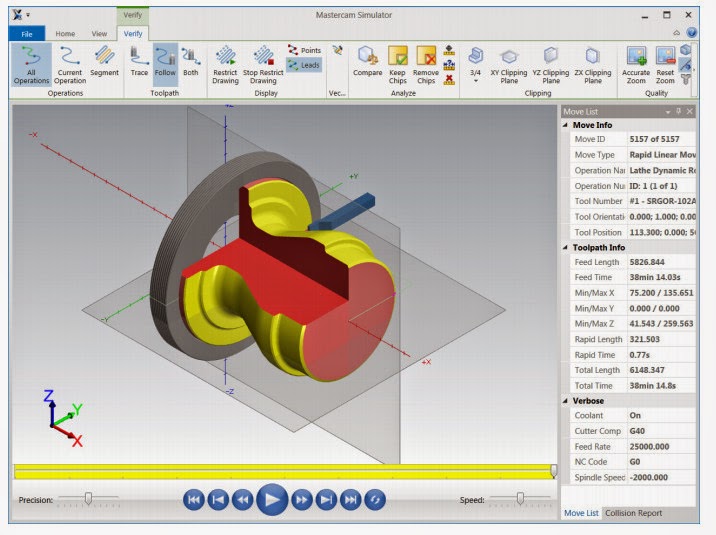Click the Feed Length value 5826.844
Image resolution: width=716 pixels, height=535 pixels.
coord(647,262)
